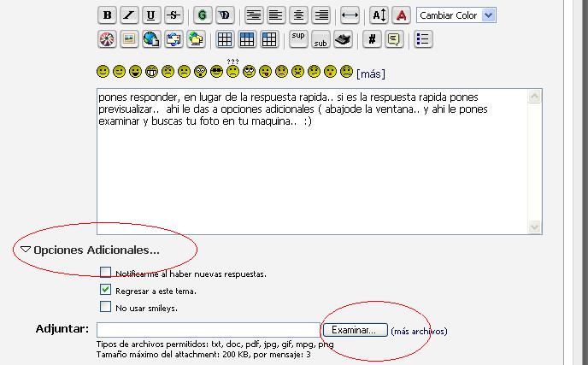Open file browser with Examinar button
Image resolution: width=588 pixels, height=365 pixels.
click(x=356, y=330)
